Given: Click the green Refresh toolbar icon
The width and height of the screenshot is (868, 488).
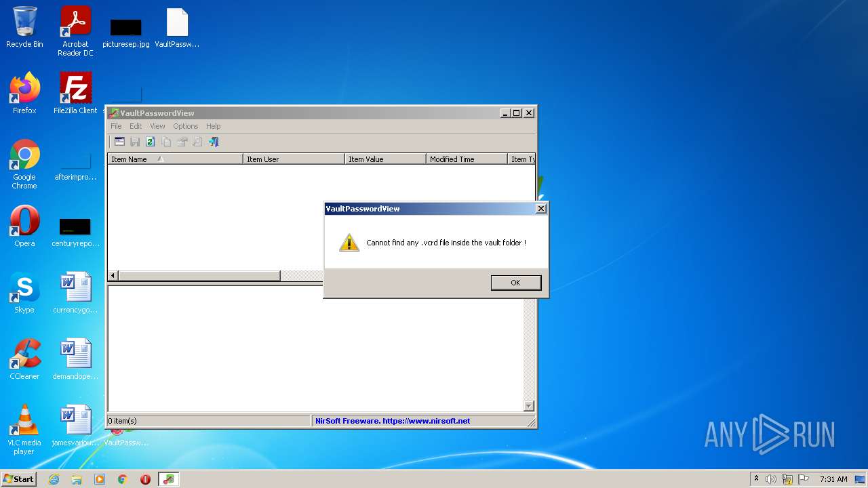Looking at the screenshot, I should coord(151,142).
